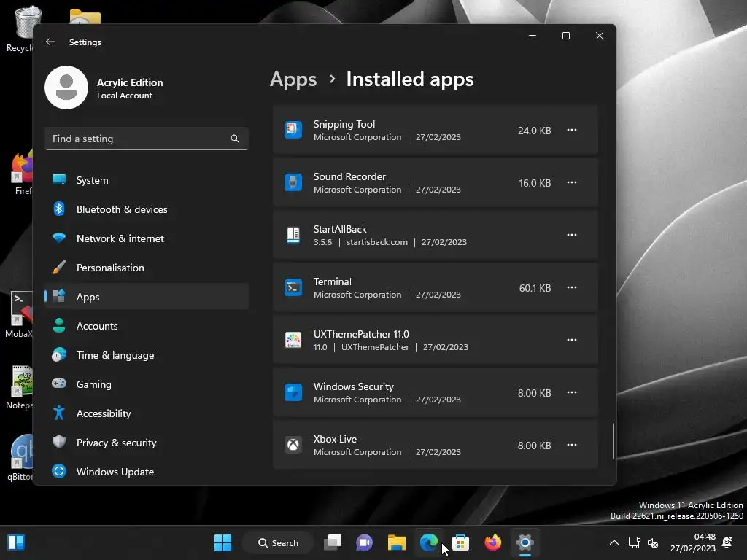Open the taskbar clock and date
747x560 pixels.
coord(693,542)
